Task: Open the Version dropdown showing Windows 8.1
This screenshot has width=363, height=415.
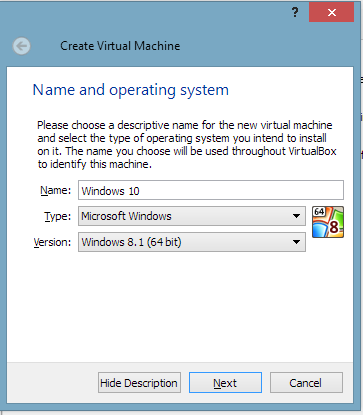Action: [192, 242]
